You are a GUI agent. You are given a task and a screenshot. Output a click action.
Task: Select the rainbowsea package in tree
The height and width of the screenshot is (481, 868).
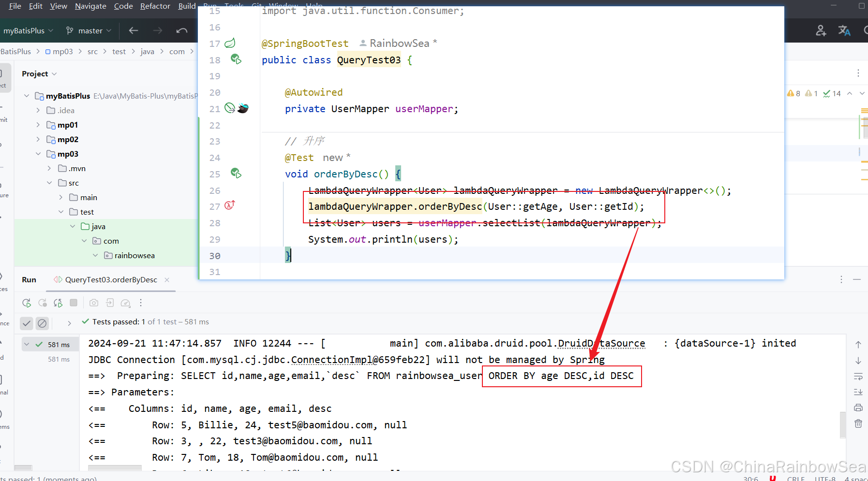[135, 255]
